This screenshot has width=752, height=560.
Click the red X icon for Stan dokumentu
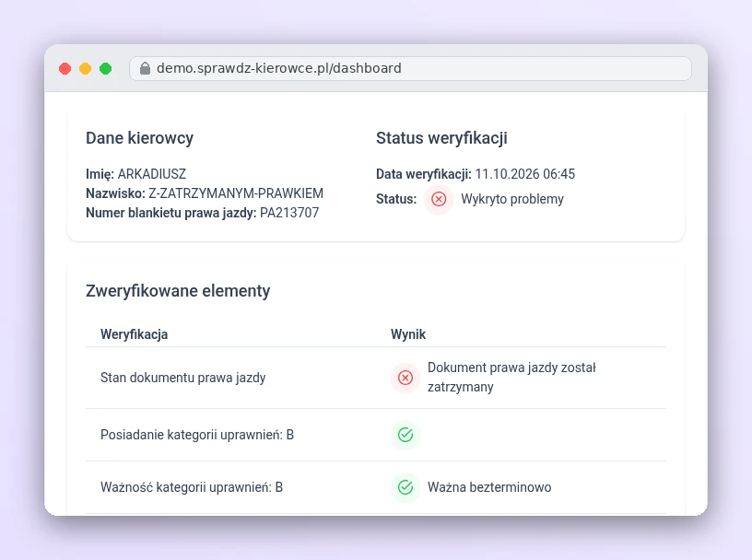[x=405, y=378]
